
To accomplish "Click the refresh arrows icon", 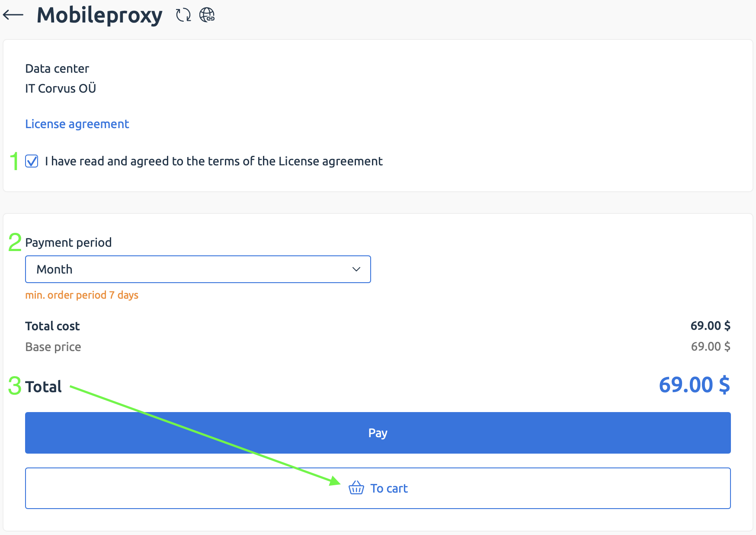I will [183, 15].
